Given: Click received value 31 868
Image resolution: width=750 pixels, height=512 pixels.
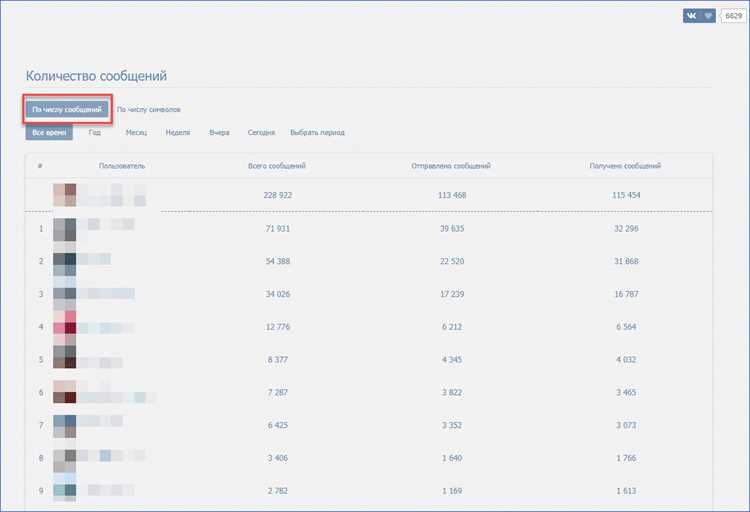Looking at the screenshot, I should tap(626, 261).
